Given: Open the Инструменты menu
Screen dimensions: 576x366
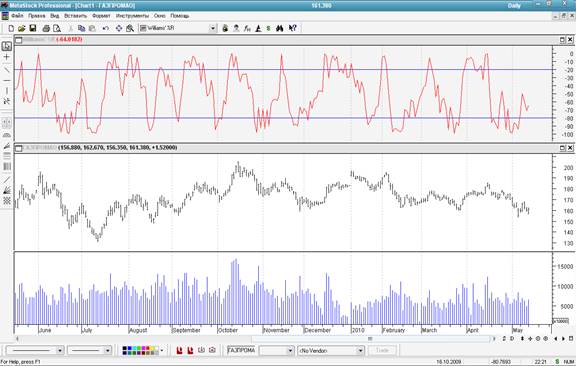Looking at the screenshot, I should [132, 16].
